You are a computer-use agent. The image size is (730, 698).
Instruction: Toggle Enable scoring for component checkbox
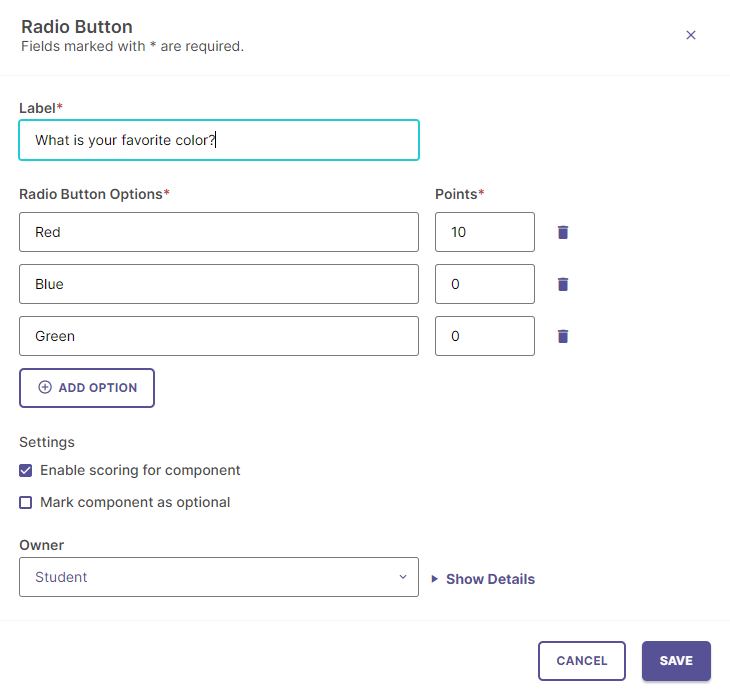tap(26, 470)
